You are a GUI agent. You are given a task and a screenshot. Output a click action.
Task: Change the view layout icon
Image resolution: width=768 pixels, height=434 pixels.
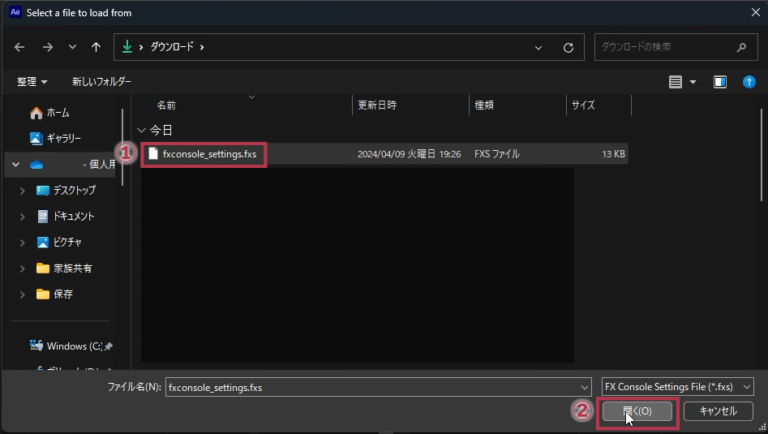[x=675, y=82]
